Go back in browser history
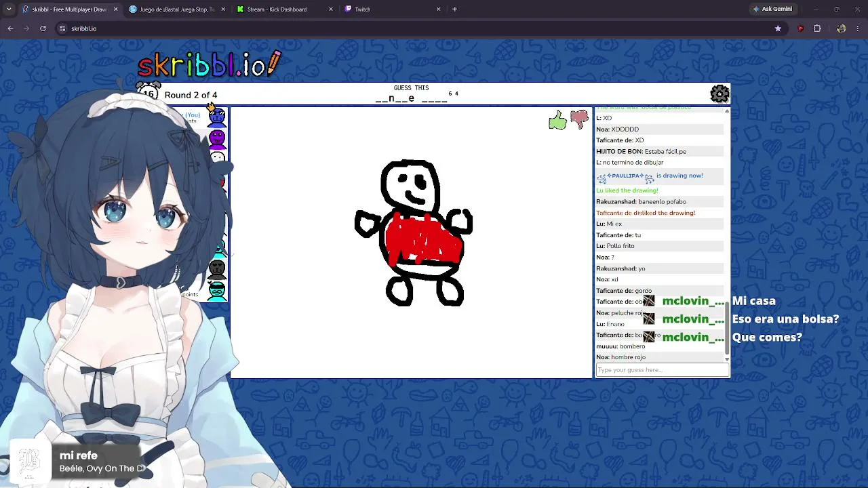The width and height of the screenshot is (868, 488). [10, 28]
